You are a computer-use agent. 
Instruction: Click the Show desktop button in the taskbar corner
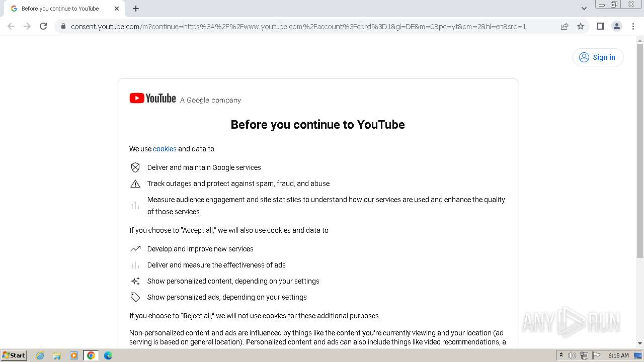pos(639,355)
